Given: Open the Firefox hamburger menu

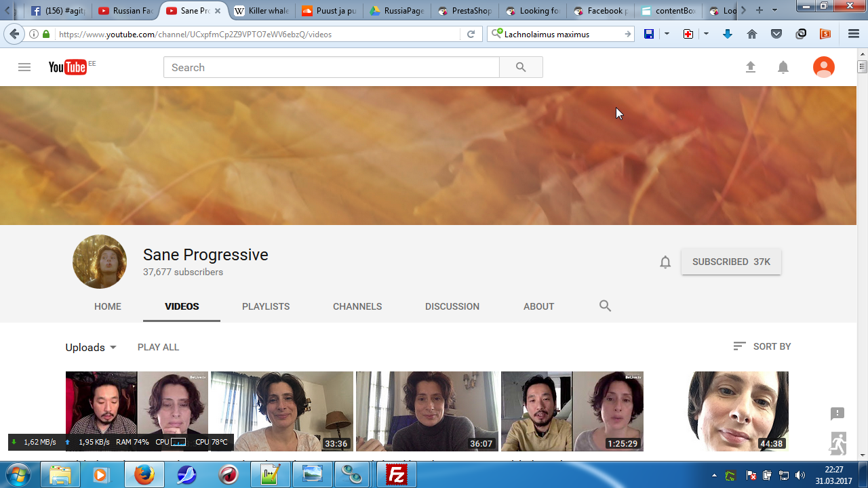Looking at the screenshot, I should [x=854, y=34].
